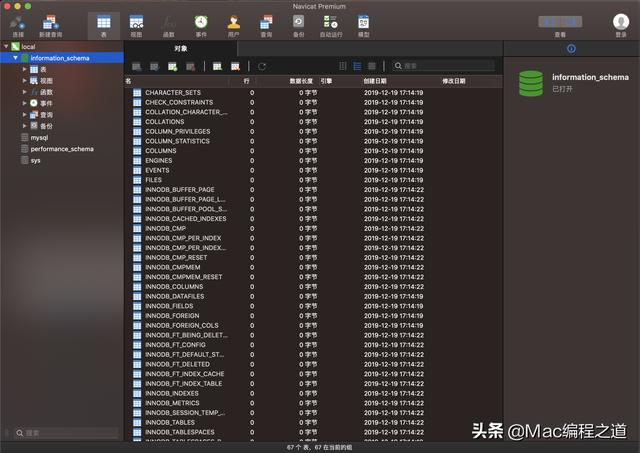Open the Automation (自动运行) toolbar icon

[x=331, y=22]
